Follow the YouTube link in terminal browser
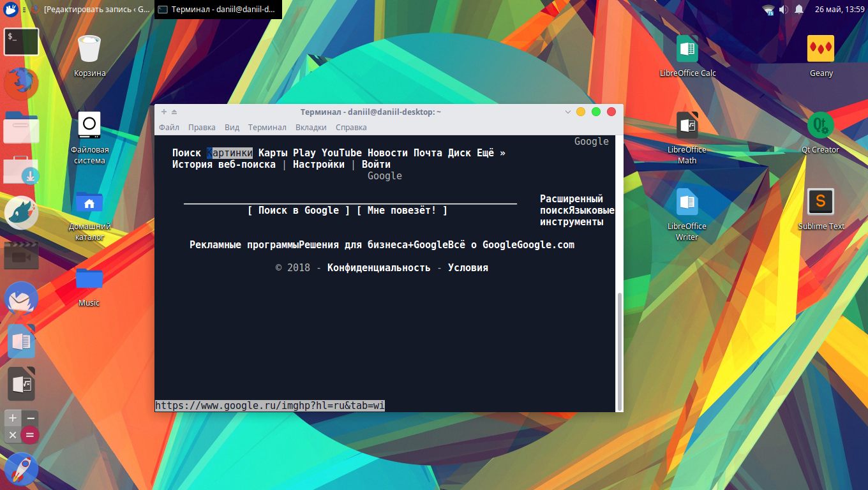The height and width of the screenshot is (490, 868). click(341, 153)
